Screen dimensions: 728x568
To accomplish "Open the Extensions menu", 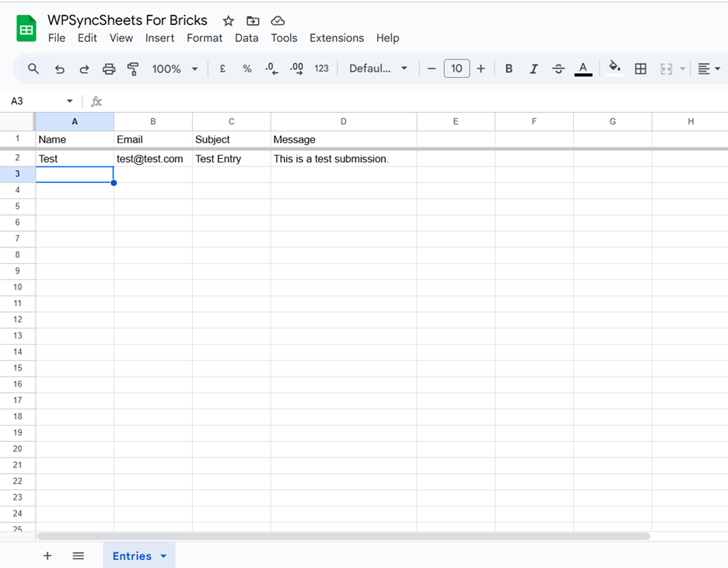I will click(x=336, y=37).
